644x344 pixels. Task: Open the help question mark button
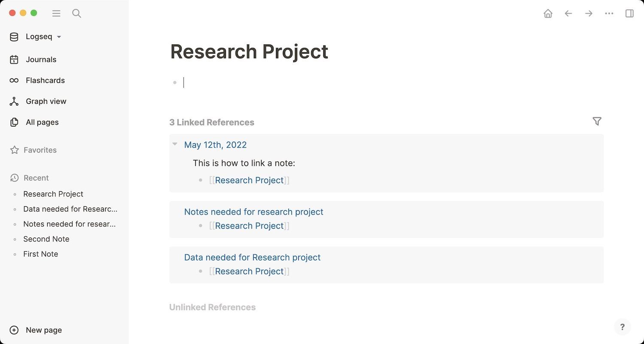pos(622,327)
